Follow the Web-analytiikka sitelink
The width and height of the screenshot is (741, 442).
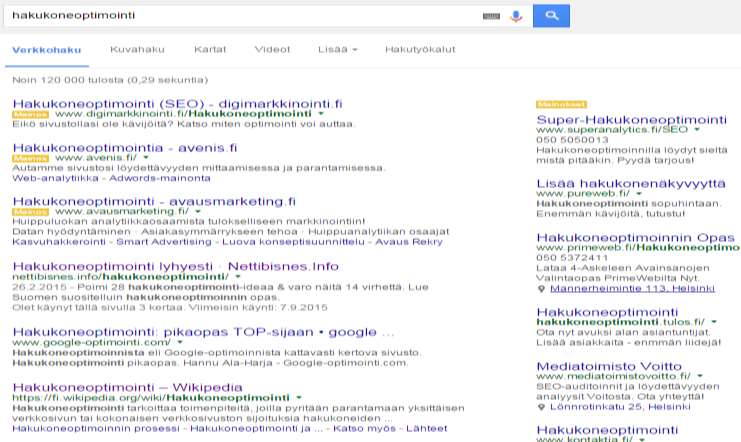click(55, 178)
